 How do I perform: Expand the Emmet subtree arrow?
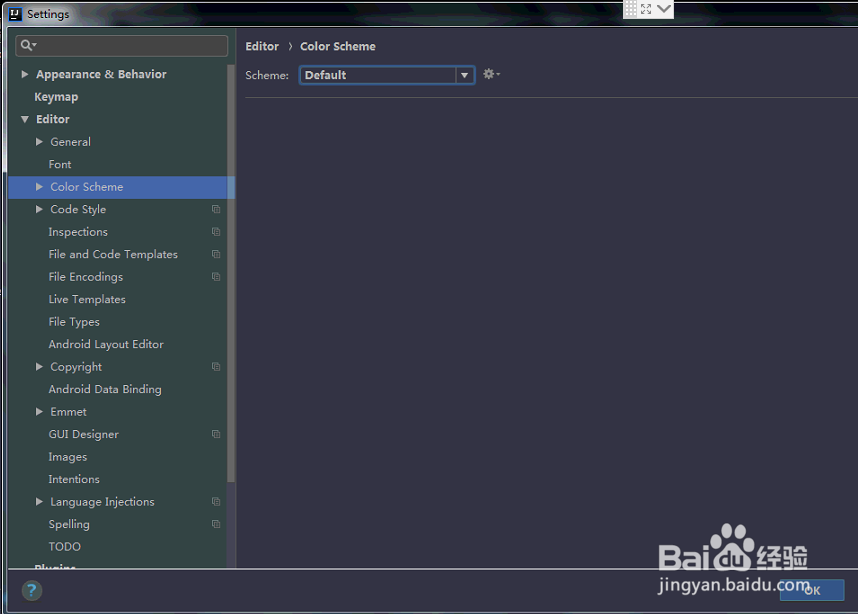[x=39, y=412]
